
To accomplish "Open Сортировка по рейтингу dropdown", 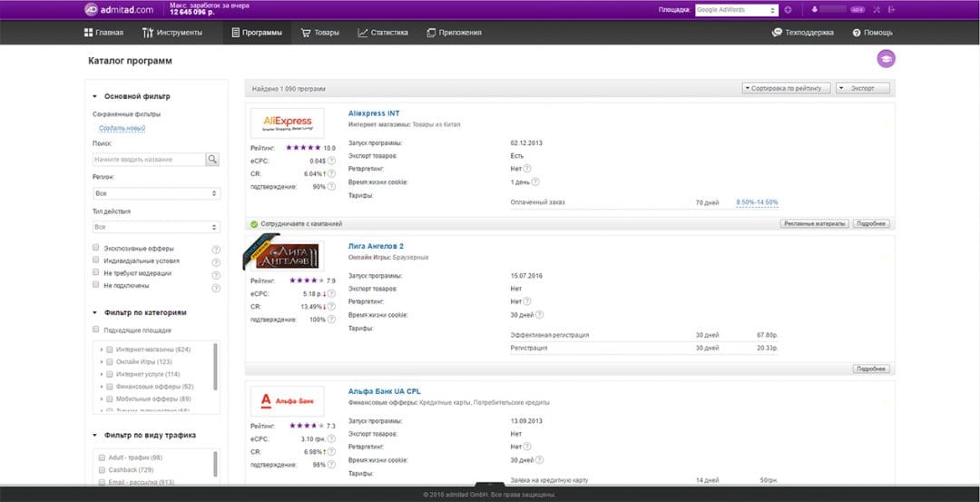I will pos(786,89).
